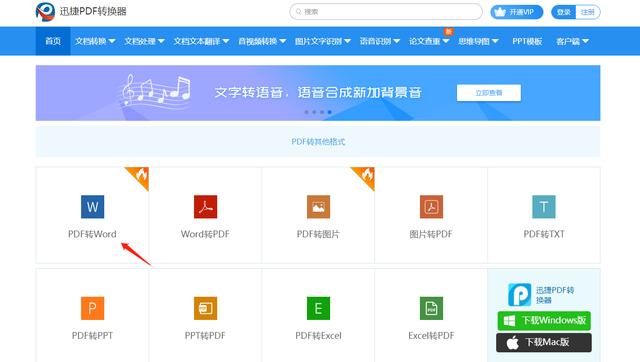The image size is (640, 362).
Task: Expand the 客户端 menu
Action: pyautogui.click(x=572, y=41)
